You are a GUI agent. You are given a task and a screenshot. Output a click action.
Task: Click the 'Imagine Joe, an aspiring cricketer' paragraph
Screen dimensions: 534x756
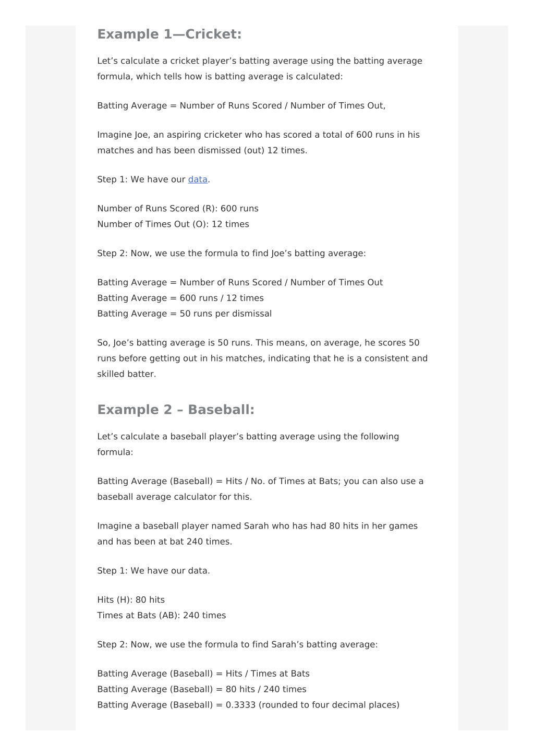pos(259,142)
